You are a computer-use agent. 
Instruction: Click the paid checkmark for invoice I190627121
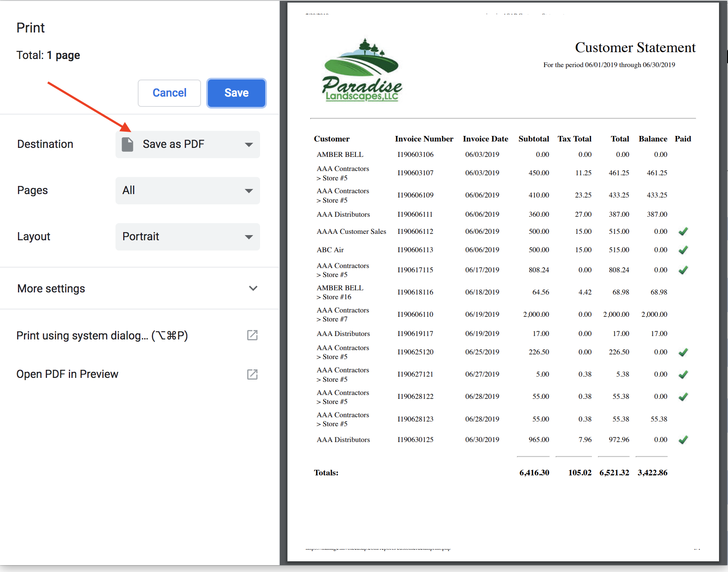click(683, 374)
